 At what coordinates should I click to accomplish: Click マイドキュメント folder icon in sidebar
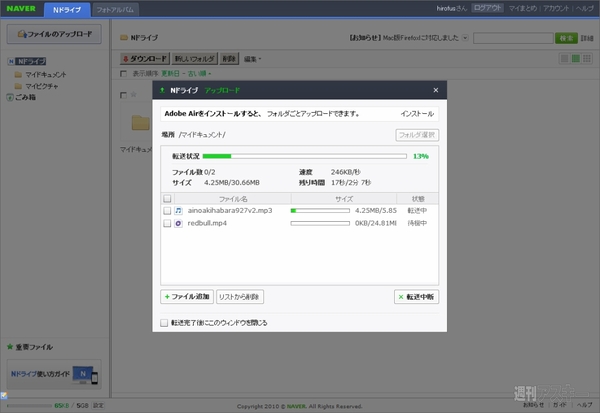click(x=18, y=74)
